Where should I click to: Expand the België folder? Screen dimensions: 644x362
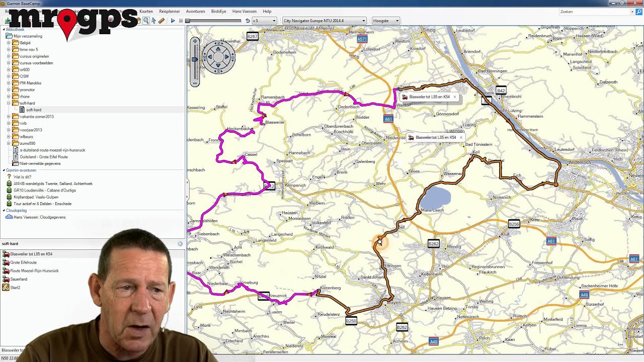9,43
